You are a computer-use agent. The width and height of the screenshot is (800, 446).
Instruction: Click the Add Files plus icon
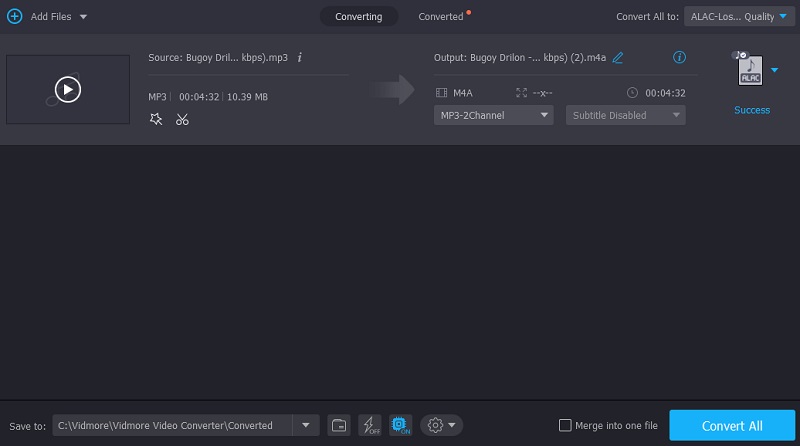click(x=14, y=17)
